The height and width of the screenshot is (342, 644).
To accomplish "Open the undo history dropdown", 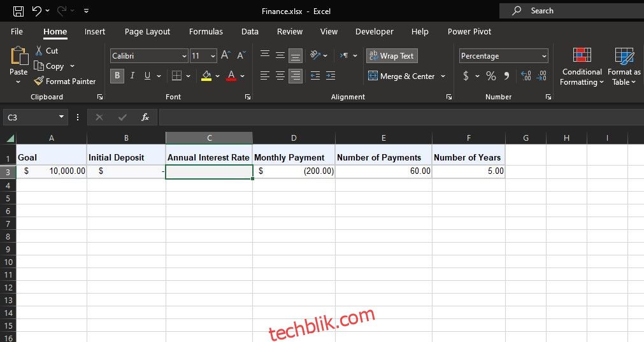I will [48, 11].
